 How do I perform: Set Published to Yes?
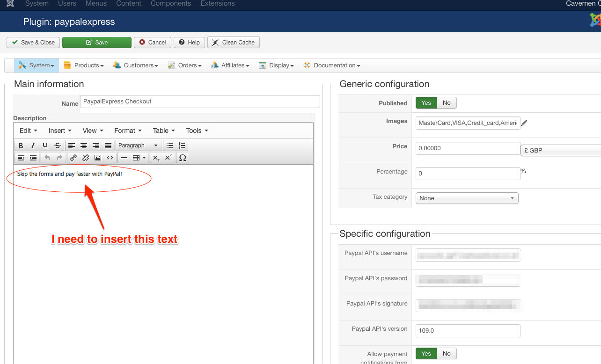click(x=426, y=103)
